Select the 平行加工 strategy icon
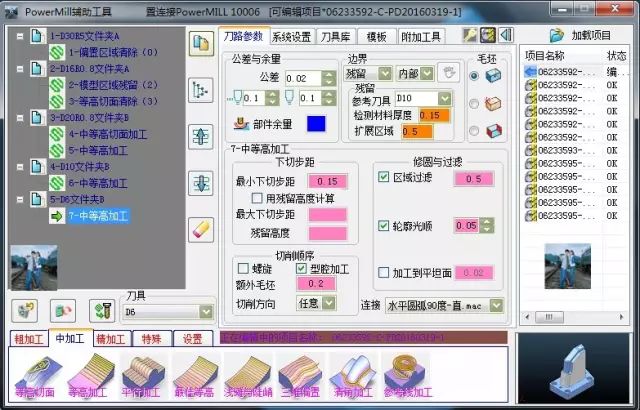The height and width of the screenshot is (410, 640). click(x=142, y=376)
